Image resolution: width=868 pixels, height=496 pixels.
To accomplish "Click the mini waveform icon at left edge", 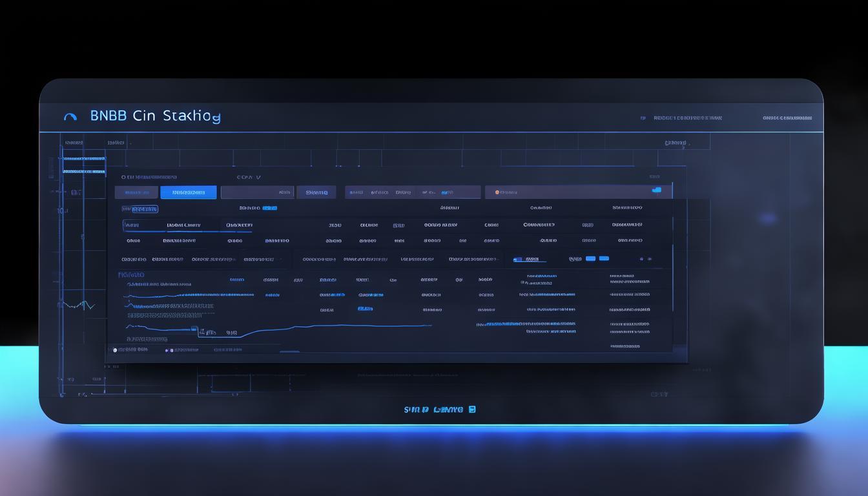I will click(x=78, y=305).
